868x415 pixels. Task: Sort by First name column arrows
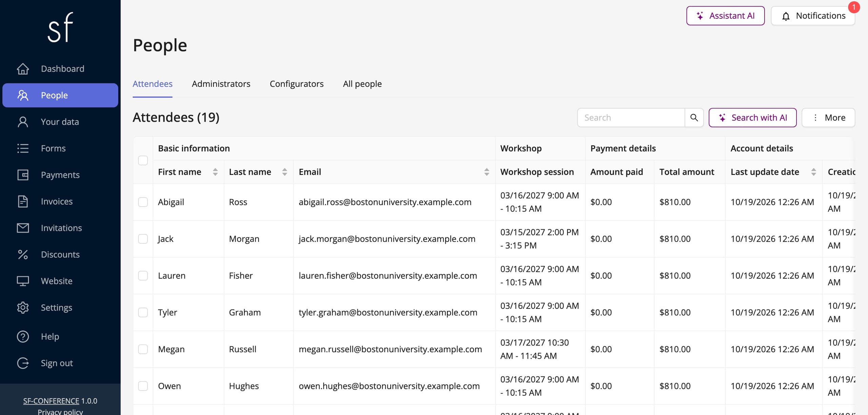pos(215,172)
